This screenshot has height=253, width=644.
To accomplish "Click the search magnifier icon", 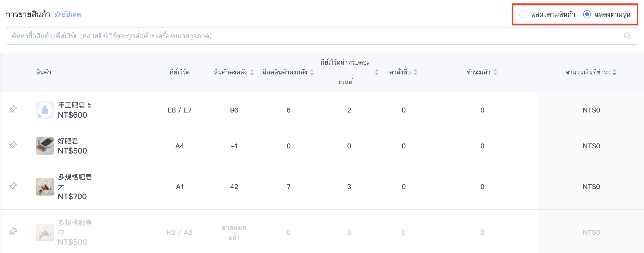I will click(x=627, y=36).
